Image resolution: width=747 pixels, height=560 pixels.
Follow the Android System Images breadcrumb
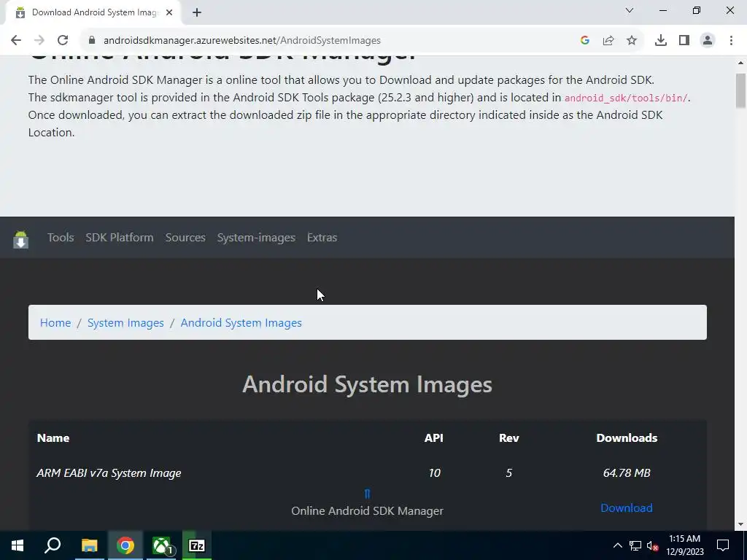241,323
